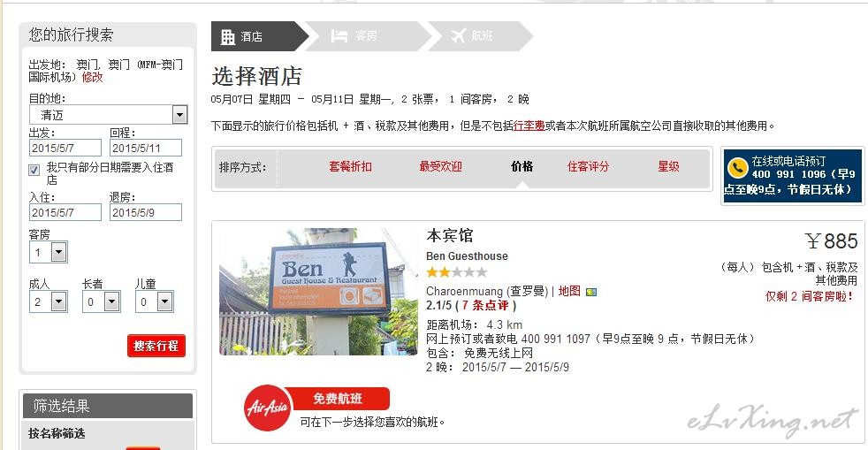
Task: Click the yellow phone icon for phone booking
Action: (x=738, y=168)
